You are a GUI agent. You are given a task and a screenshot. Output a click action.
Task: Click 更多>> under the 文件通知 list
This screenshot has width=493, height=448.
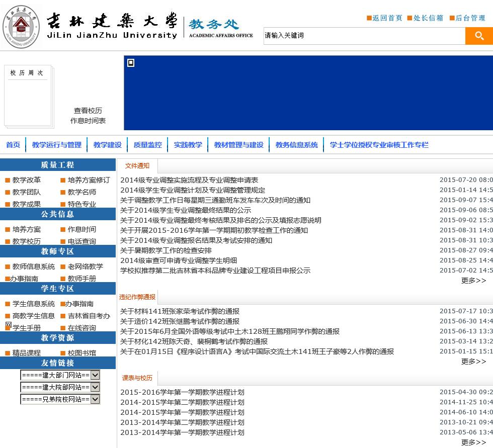pyautogui.click(x=473, y=281)
